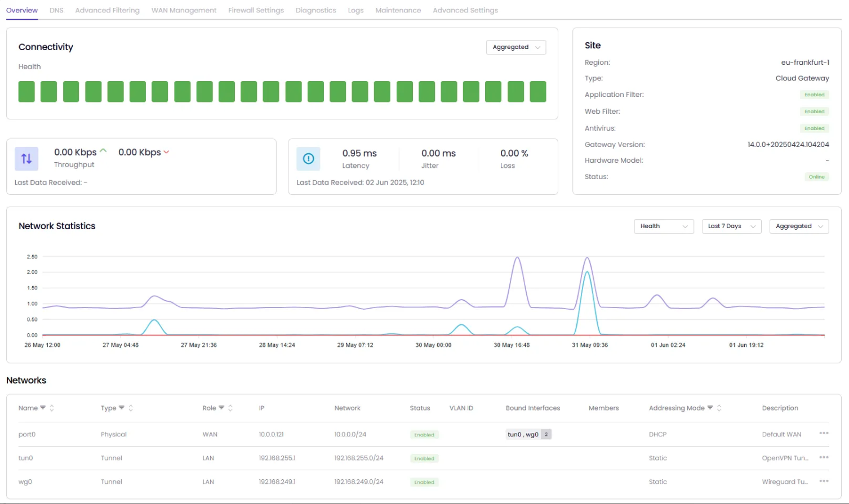This screenshot has width=849, height=504.
Task: Click the 'Wireguard Tu..' description
Action: tap(785, 481)
